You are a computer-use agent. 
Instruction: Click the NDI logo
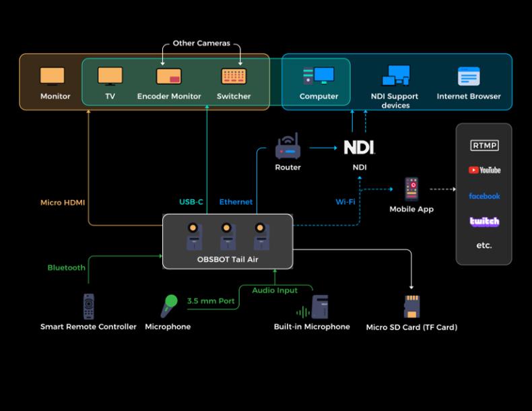click(x=359, y=148)
